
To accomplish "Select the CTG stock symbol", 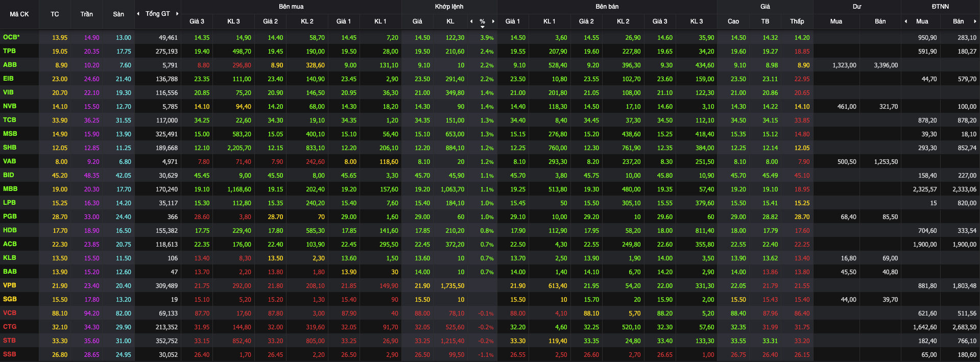I will 10,327.
